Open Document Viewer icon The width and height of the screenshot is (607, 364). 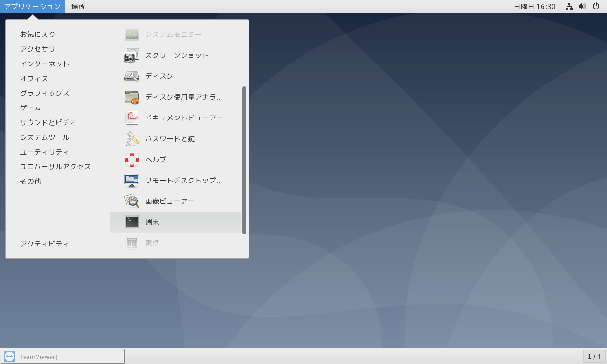point(132,118)
